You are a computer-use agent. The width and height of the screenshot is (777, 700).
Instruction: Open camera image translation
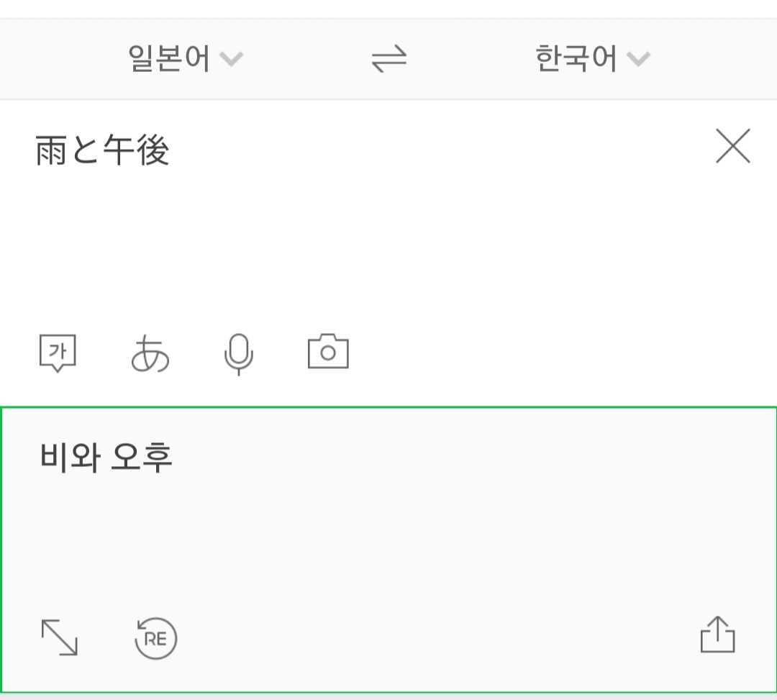point(328,352)
